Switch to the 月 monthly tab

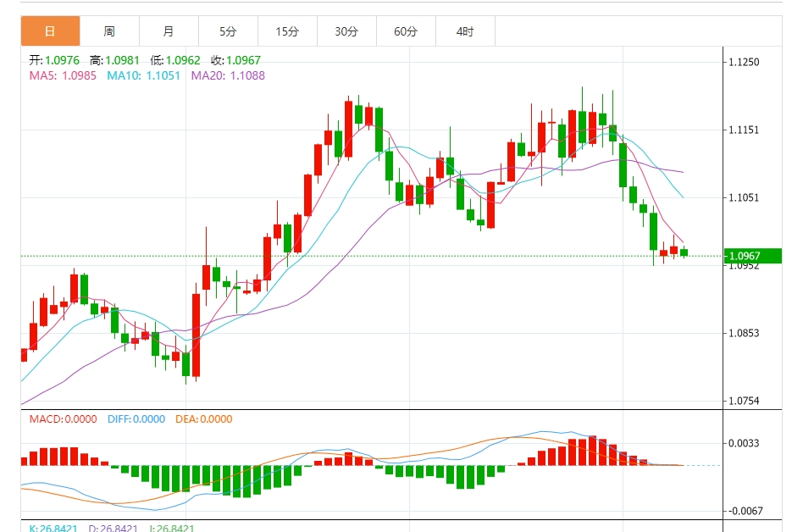169,31
